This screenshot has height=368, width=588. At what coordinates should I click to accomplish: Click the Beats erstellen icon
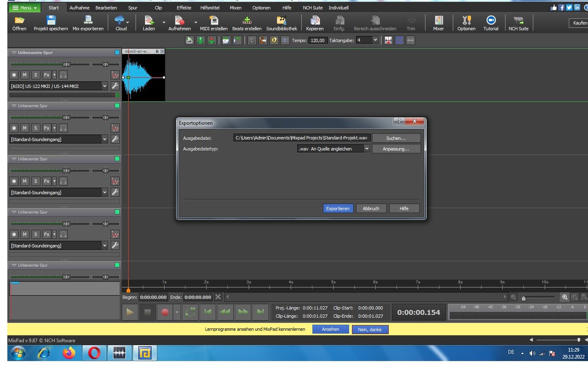tap(247, 20)
